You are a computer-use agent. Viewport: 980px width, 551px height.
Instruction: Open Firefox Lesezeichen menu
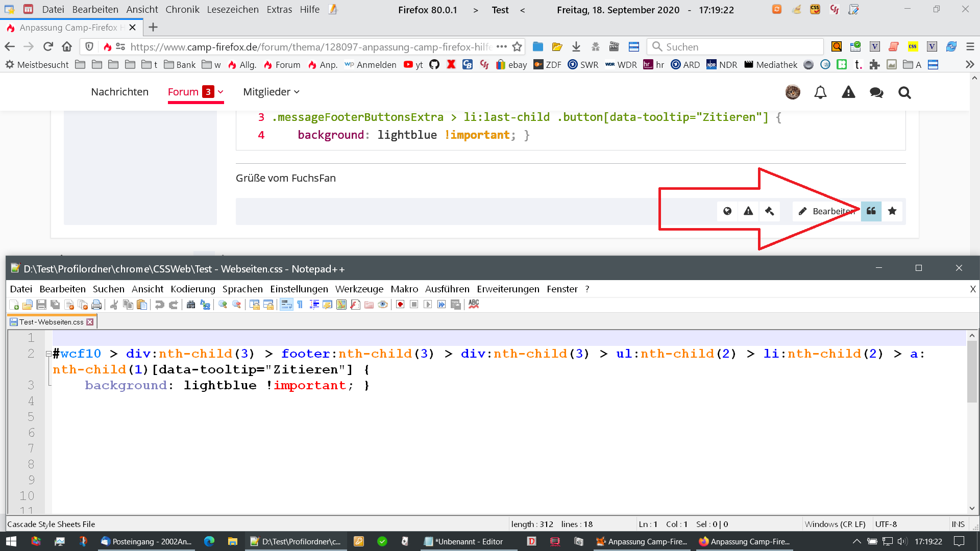[x=233, y=10]
